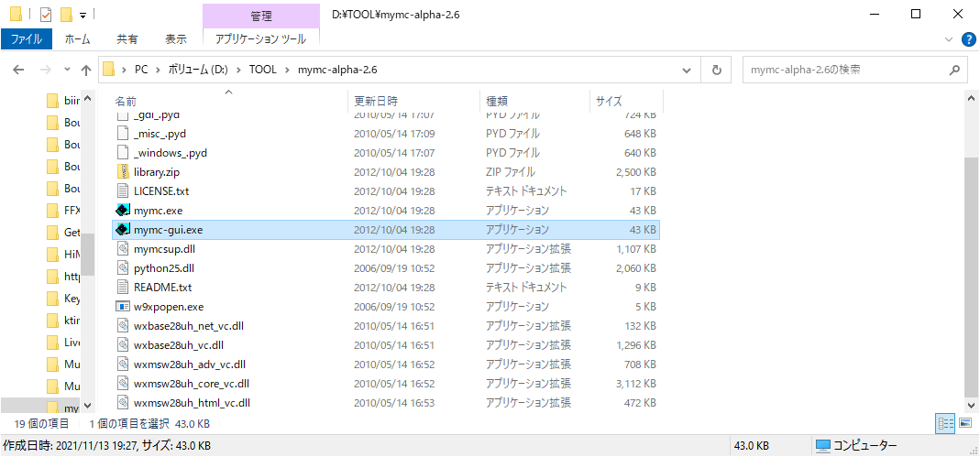Go up one folder level arrow
Screen dimensions: 980x457
tap(86, 70)
